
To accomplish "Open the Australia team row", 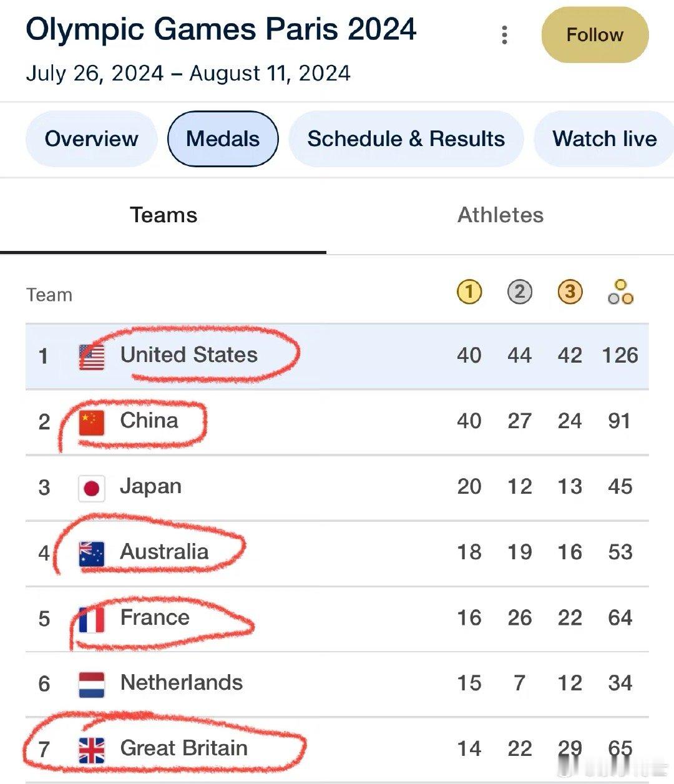I will (x=337, y=553).
